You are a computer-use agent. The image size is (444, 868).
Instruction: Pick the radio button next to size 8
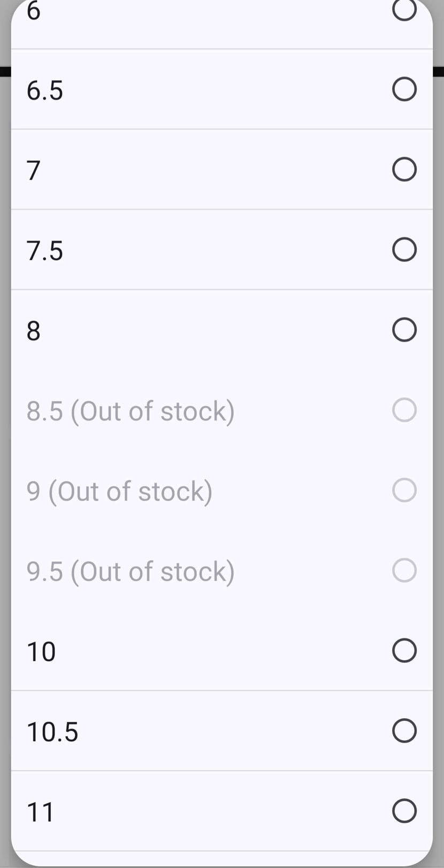[x=404, y=330]
